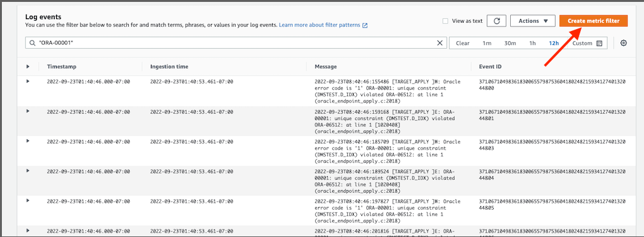Clear the filter with the X icon
Image resolution: width=644 pixels, height=237 pixels.
coord(439,43)
